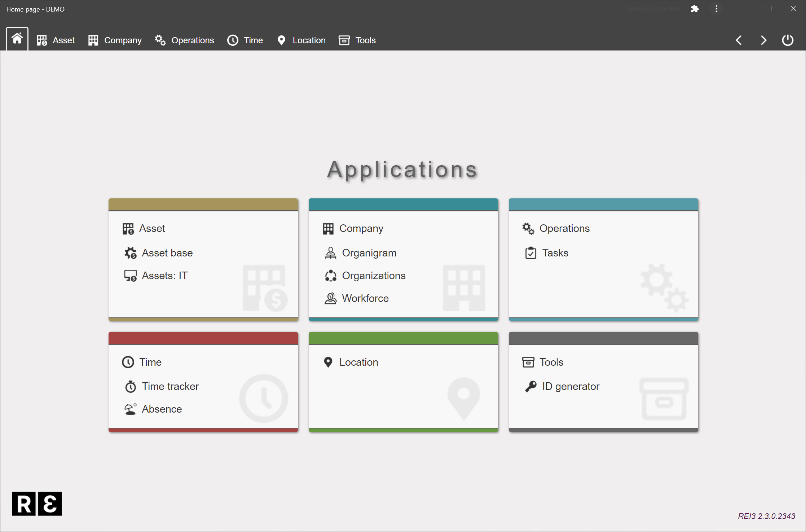Click the ID generator key icon
Image resolution: width=806 pixels, height=532 pixels.
click(x=530, y=387)
